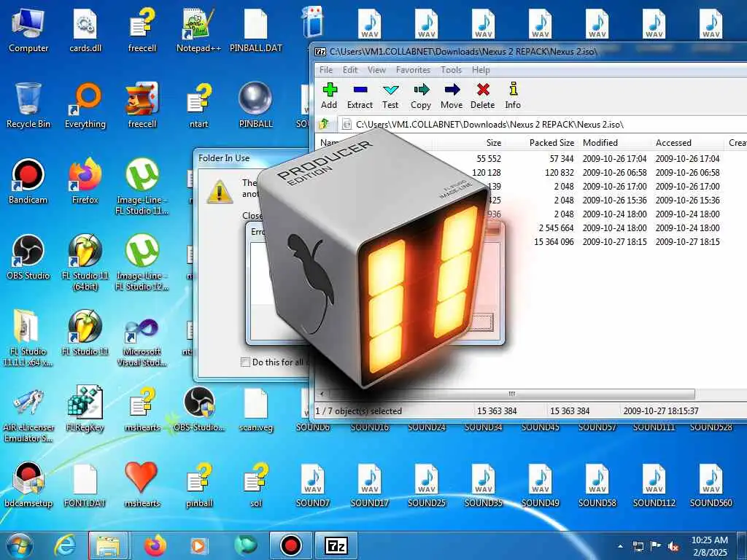Select the SOUND49 WAV file
This screenshot has height=560, width=747.
click(541, 484)
